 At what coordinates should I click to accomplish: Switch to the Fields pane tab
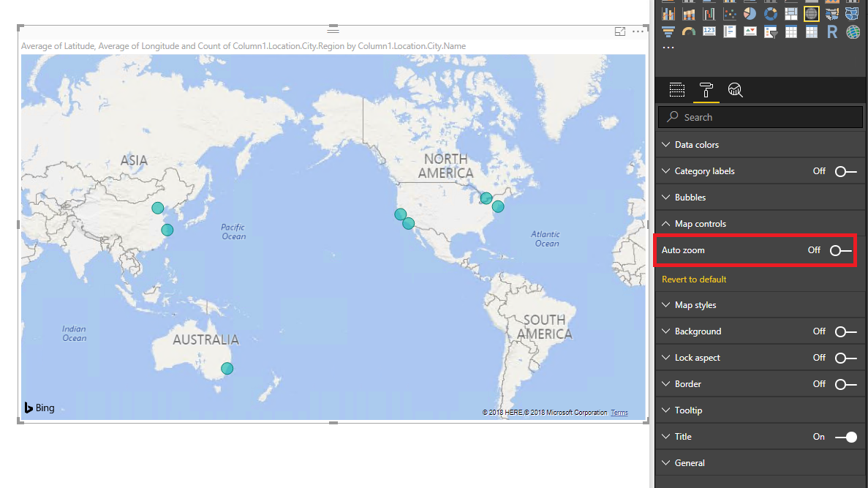(x=677, y=90)
